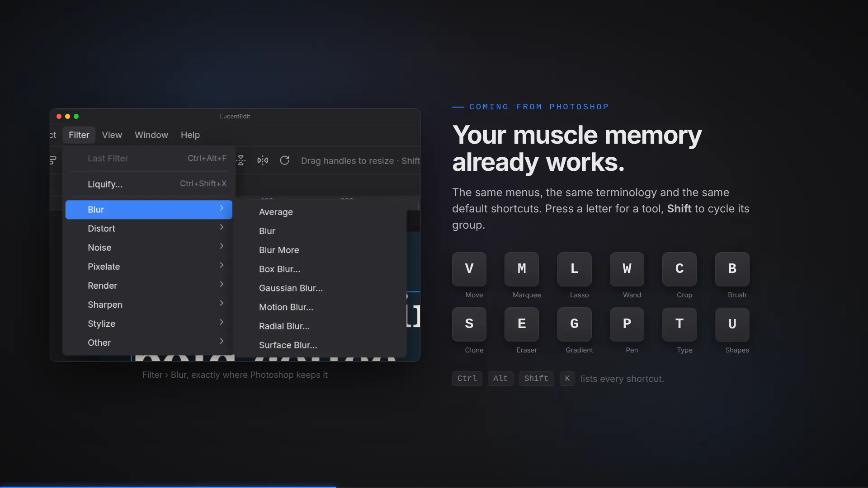The image size is (868, 488).
Task: Open the View menu
Action: point(112,135)
